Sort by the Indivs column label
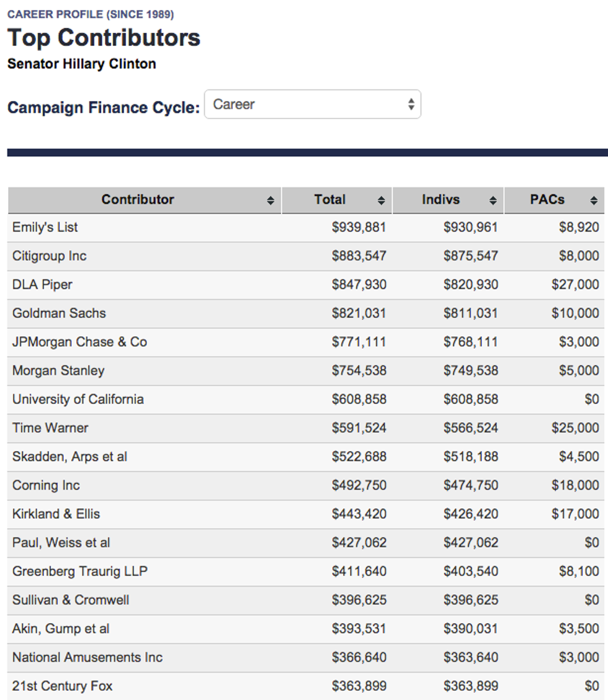The height and width of the screenshot is (700, 608). click(440, 200)
